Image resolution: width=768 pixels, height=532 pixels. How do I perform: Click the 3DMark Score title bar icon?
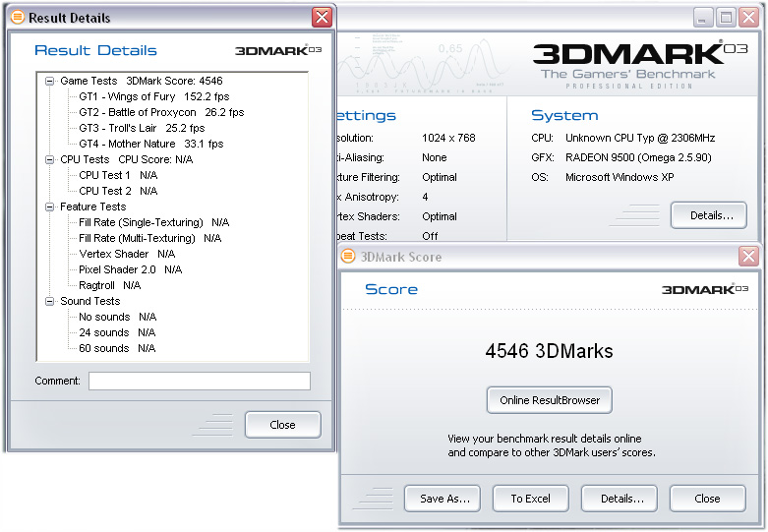pyautogui.click(x=348, y=257)
